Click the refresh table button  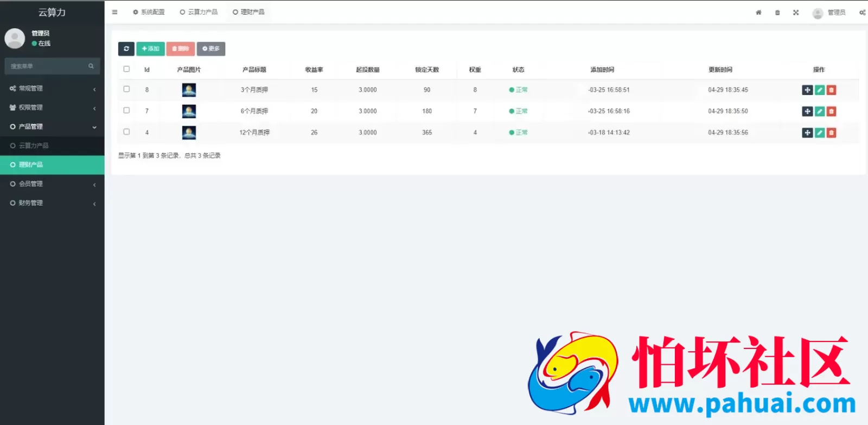coord(126,49)
